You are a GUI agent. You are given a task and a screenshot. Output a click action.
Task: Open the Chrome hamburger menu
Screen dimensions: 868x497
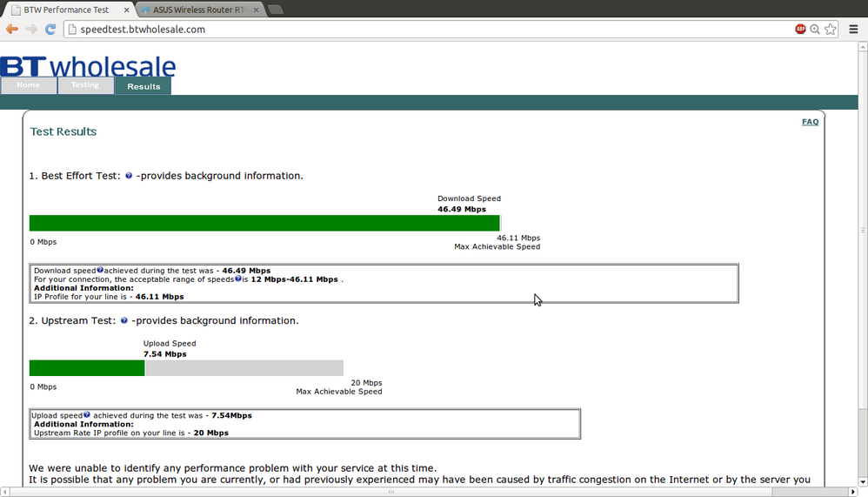point(853,30)
